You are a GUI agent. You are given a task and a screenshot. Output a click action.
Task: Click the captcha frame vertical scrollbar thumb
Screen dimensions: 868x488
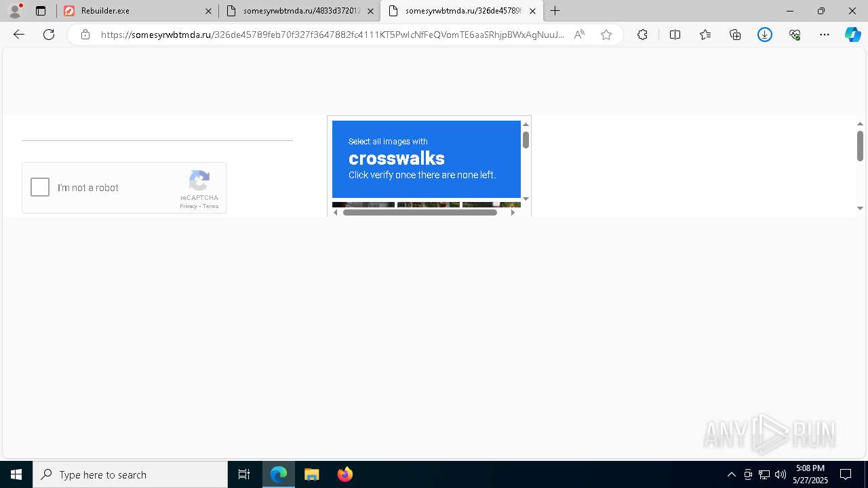526,140
